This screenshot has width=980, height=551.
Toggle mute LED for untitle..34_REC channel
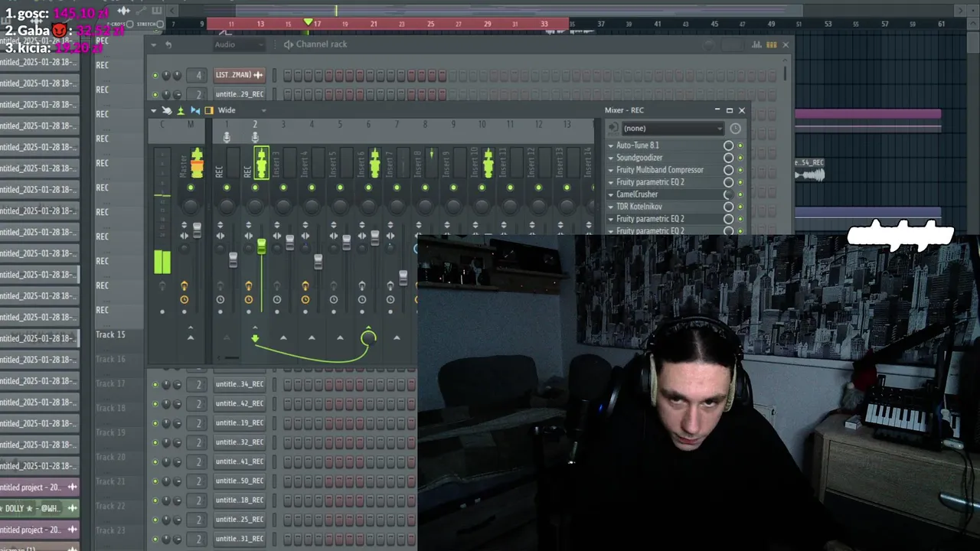tap(155, 384)
